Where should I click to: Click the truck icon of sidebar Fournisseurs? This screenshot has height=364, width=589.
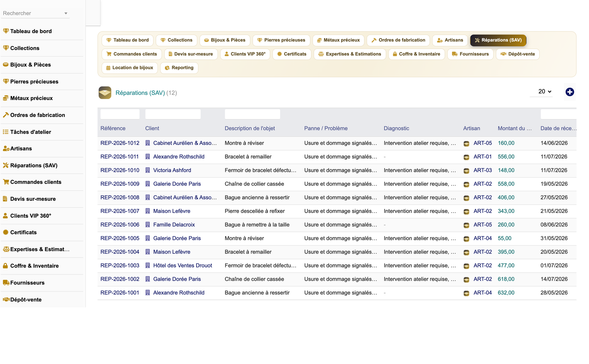pos(6,282)
